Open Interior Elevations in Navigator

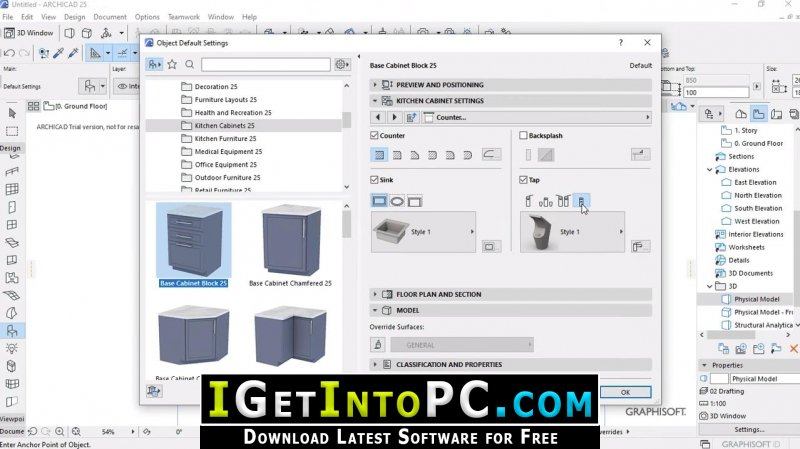756,234
